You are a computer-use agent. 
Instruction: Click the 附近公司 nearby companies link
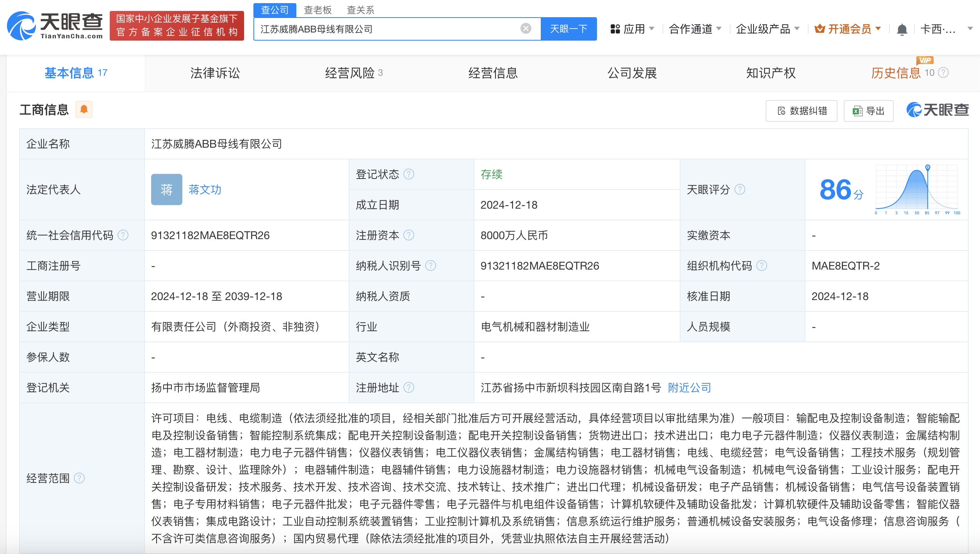[x=688, y=388]
